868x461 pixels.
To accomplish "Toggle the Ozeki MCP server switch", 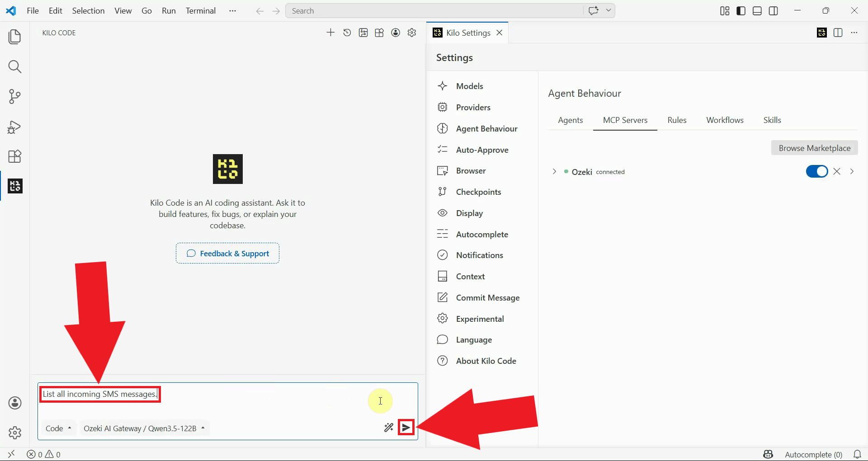I will coord(817,171).
